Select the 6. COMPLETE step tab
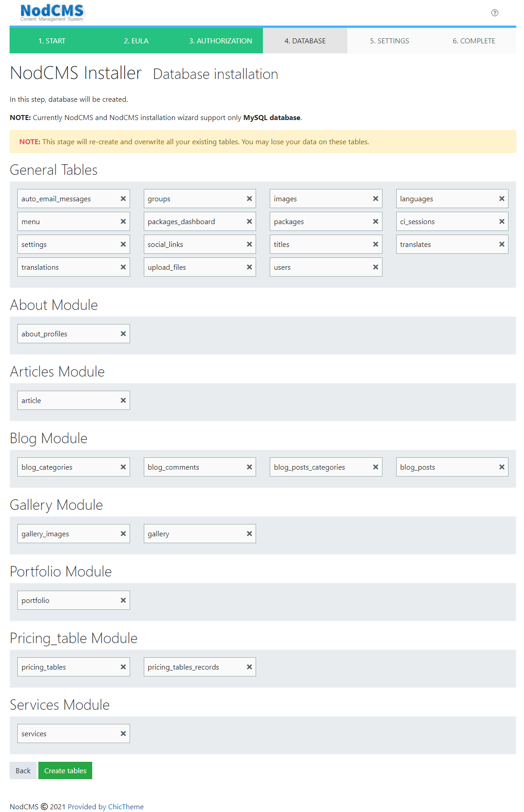Image resolution: width=524 pixels, height=812 pixels. 473,41
